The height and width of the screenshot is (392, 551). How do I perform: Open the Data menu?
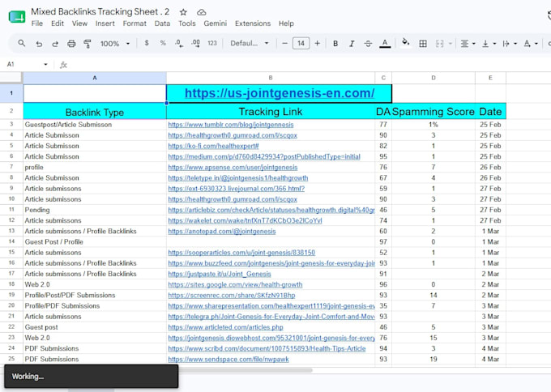(162, 23)
